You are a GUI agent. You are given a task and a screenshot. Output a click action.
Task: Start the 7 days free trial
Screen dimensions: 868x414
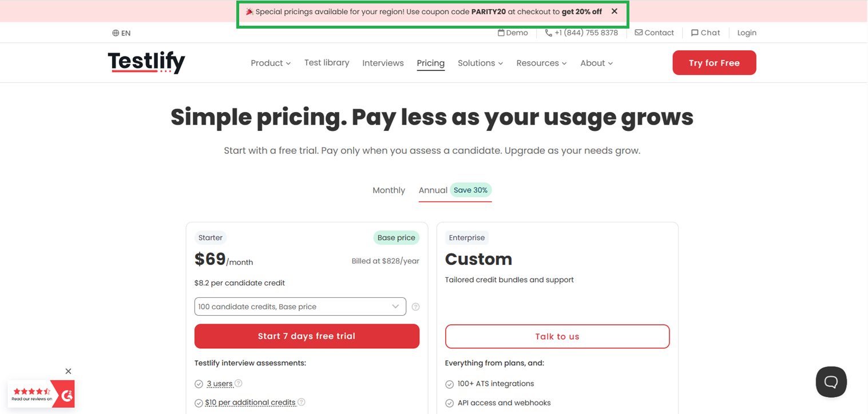(307, 336)
